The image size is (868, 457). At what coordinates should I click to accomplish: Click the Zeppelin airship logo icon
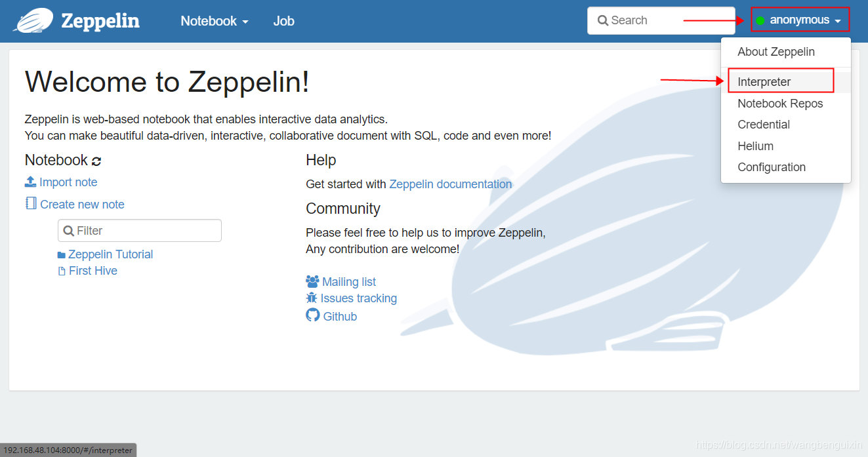[x=33, y=20]
